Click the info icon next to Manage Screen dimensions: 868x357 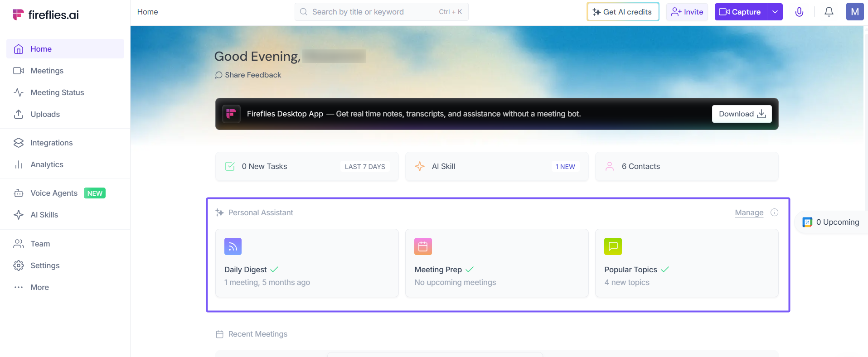click(x=774, y=212)
